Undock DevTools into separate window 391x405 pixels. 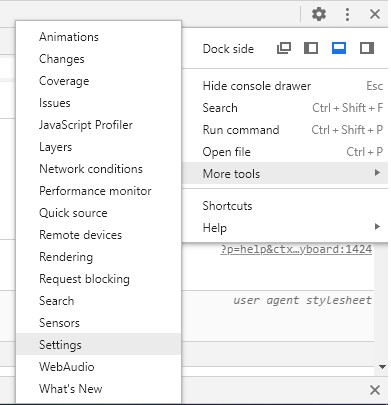click(284, 48)
